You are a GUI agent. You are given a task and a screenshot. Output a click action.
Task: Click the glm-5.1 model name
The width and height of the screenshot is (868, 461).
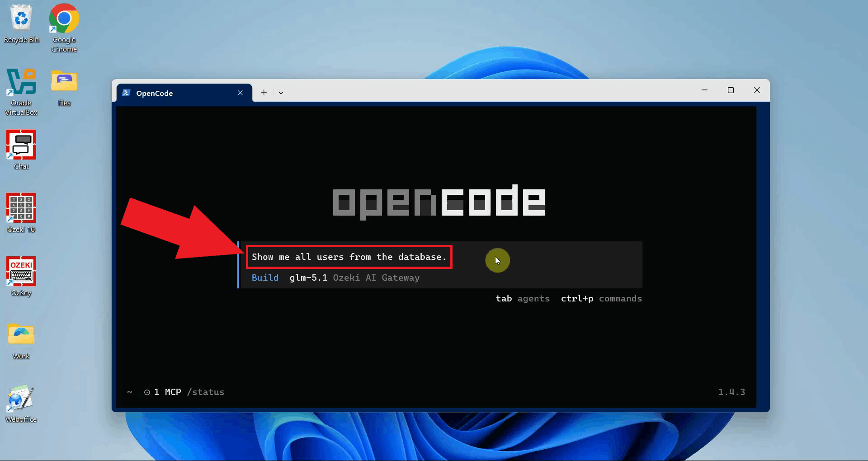308,278
